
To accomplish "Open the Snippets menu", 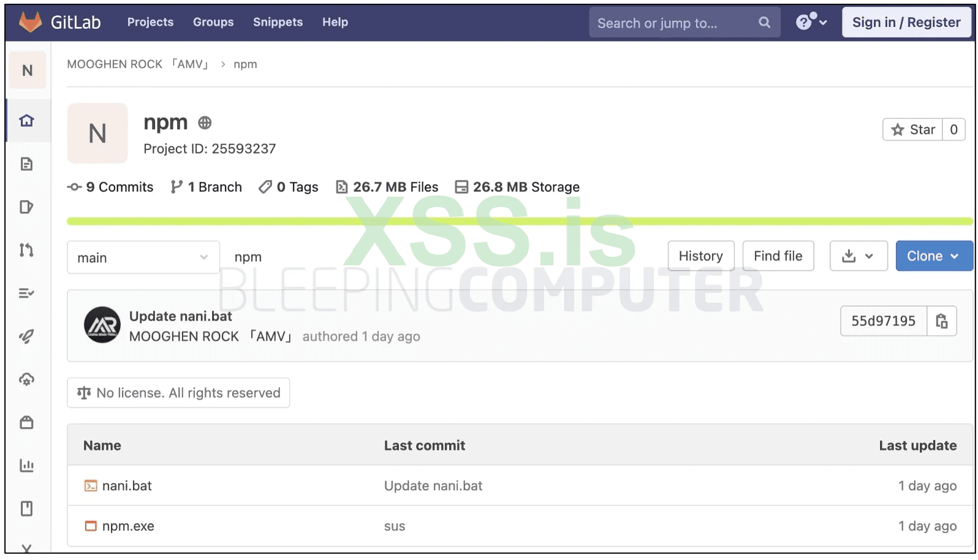I will pos(278,22).
